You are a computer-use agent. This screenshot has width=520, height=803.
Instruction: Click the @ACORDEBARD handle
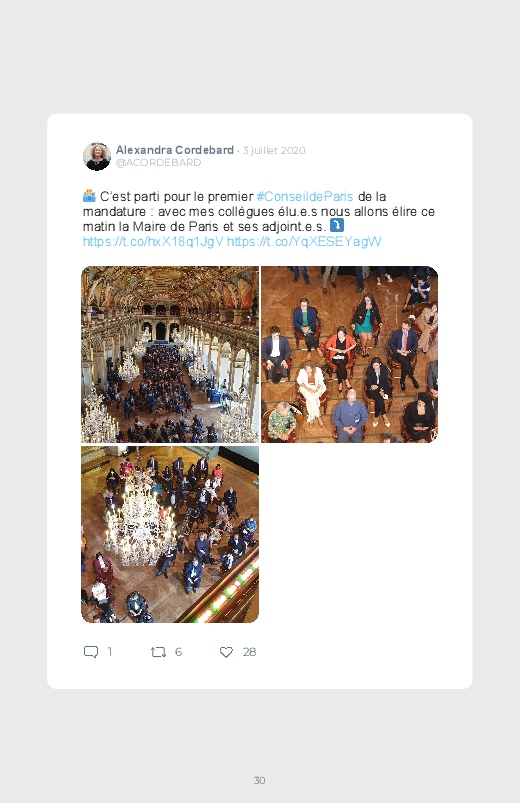[x=158, y=162]
